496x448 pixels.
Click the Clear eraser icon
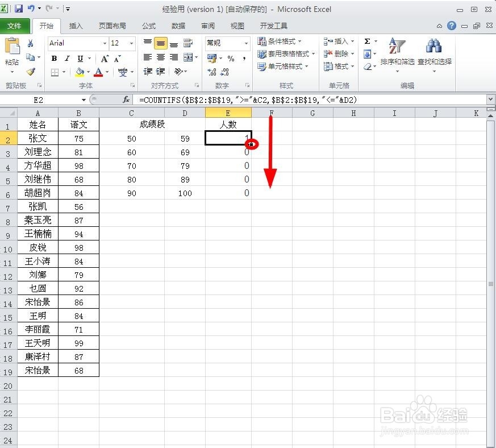point(367,67)
